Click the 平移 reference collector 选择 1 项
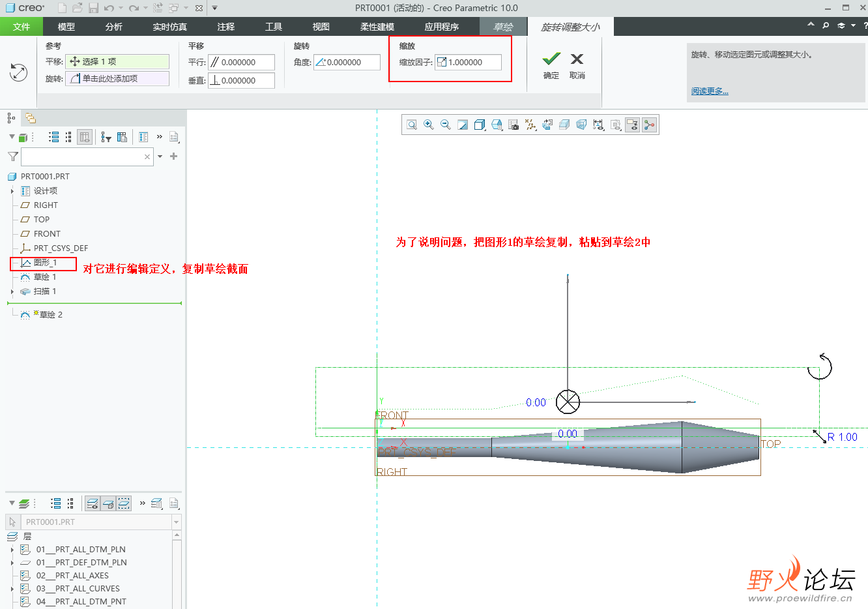Image resolution: width=868 pixels, height=609 pixels. click(x=117, y=61)
